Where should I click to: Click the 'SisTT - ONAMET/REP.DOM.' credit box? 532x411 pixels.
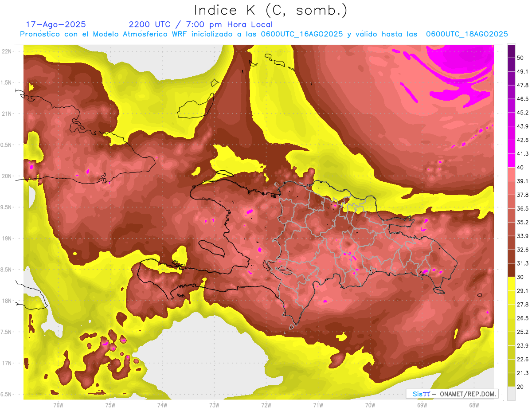pyautogui.click(x=452, y=394)
